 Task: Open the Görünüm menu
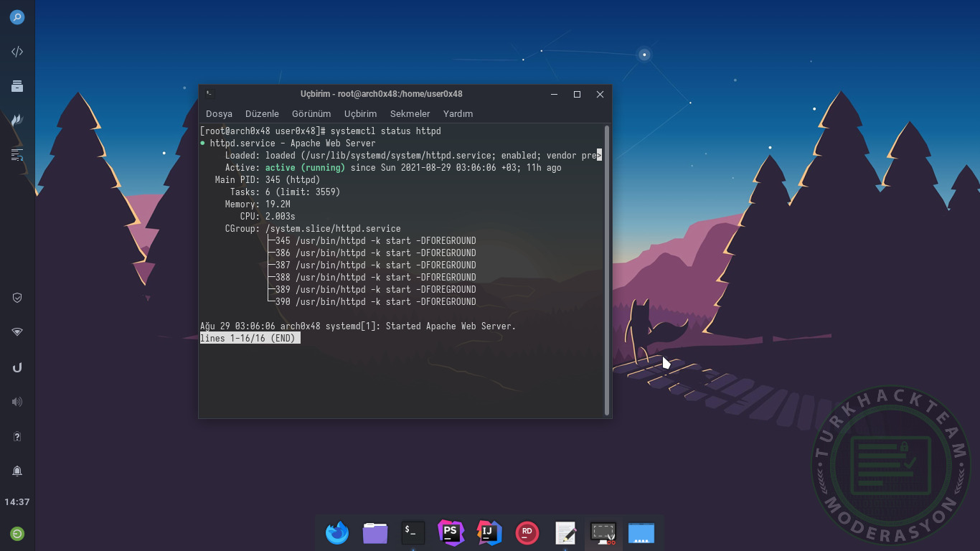(311, 113)
